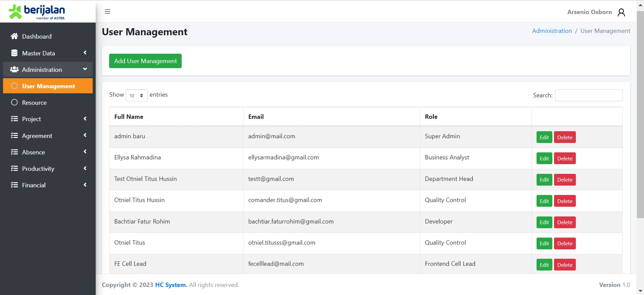This screenshot has width=644, height=295.
Task: Open User Management sidebar item
Action: (x=48, y=86)
